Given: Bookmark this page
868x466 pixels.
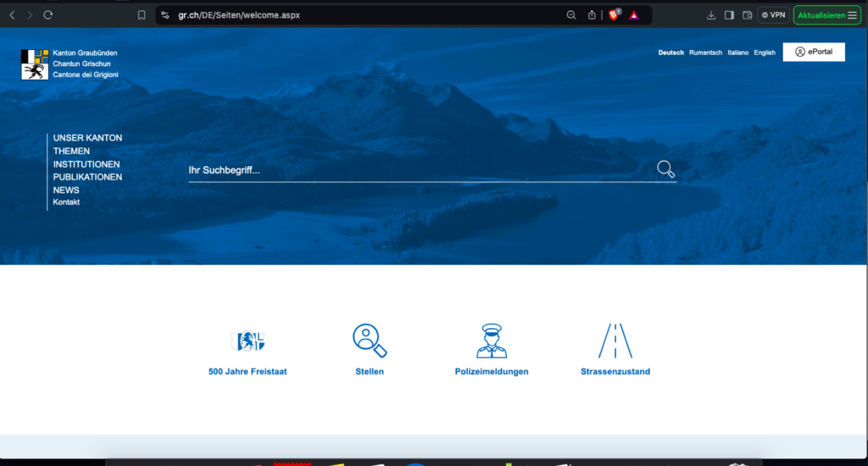Looking at the screenshot, I should [x=142, y=15].
